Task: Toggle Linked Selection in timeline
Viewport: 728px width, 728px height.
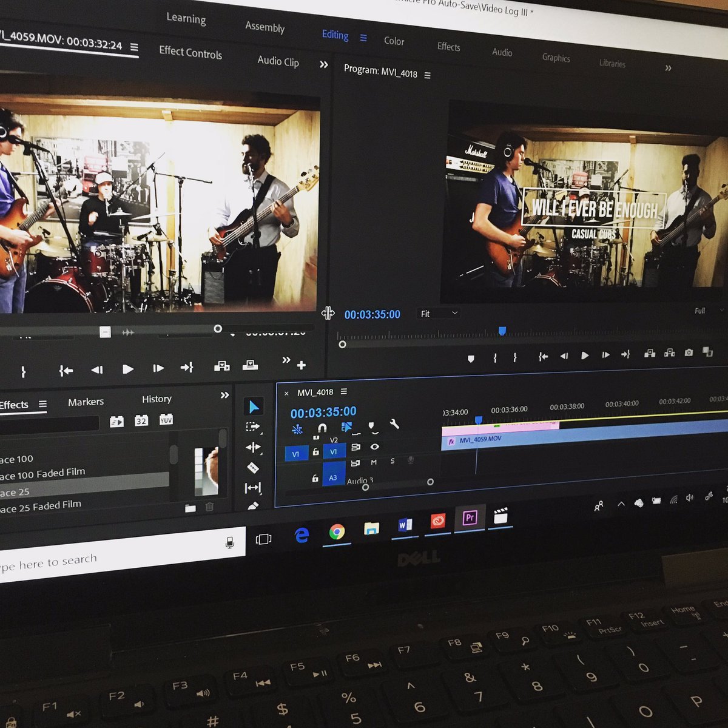Action: [346, 427]
